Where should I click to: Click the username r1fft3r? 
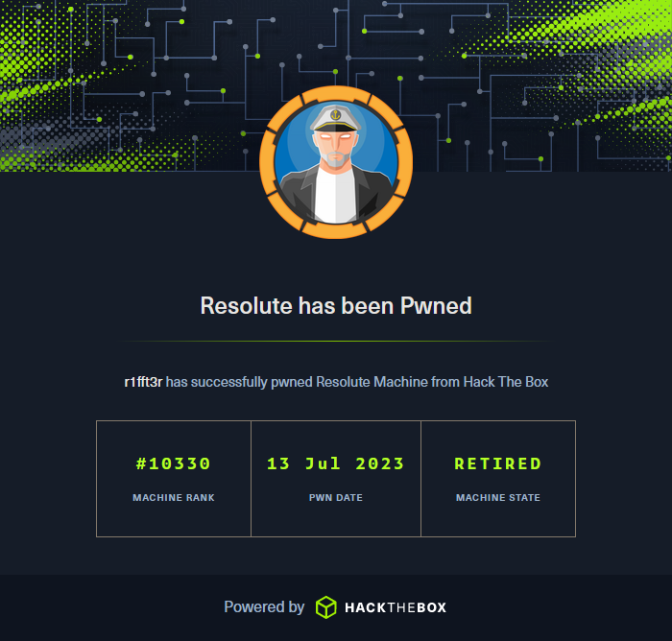pyautogui.click(x=143, y=382)
